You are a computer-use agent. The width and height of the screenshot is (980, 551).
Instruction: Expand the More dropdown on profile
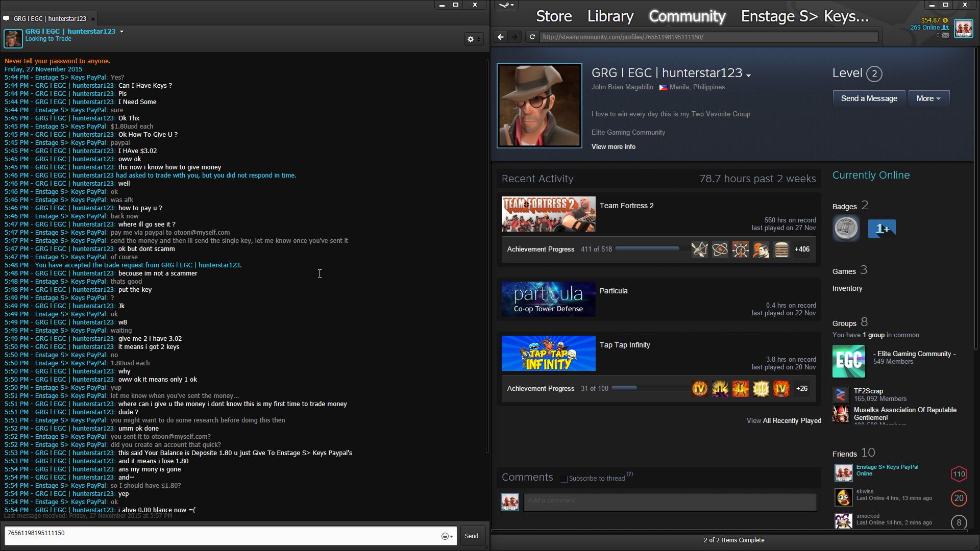point(928,98)
